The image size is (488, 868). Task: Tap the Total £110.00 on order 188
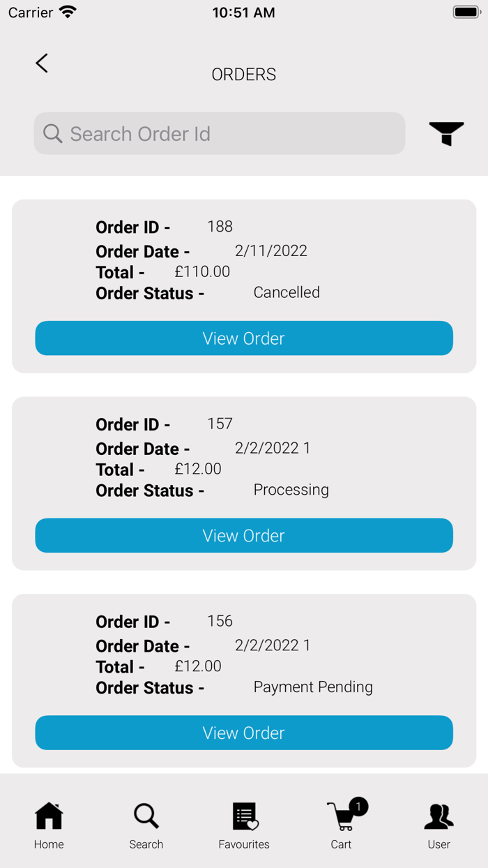click(x=202, y=272)
